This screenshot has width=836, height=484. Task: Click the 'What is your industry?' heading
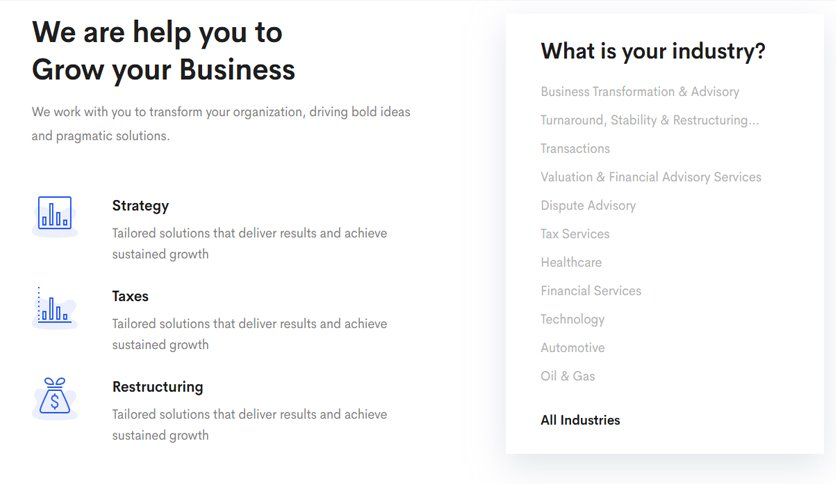pos(653,52)
